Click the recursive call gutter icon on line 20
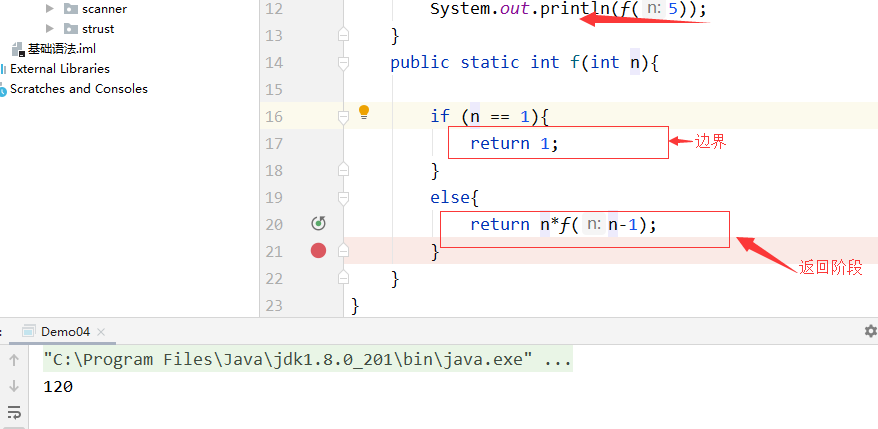Screen dimensions: 878x429 [319, 224]
